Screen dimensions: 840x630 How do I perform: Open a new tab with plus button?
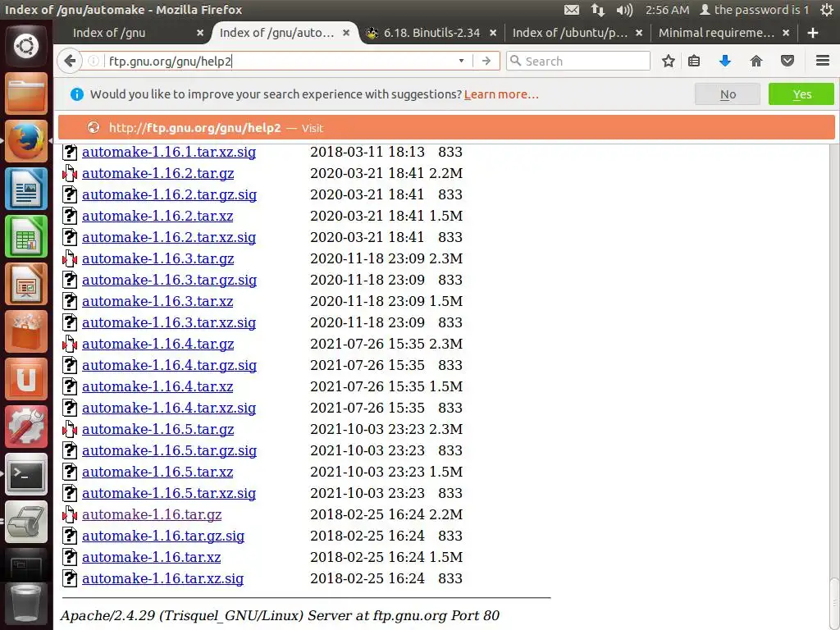[813, 33]
